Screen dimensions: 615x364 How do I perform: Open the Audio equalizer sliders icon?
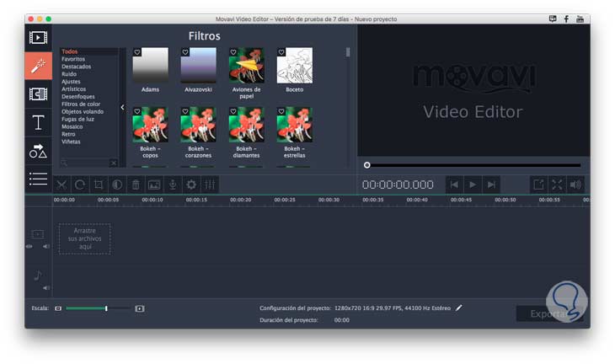click(x=210, y=185)
